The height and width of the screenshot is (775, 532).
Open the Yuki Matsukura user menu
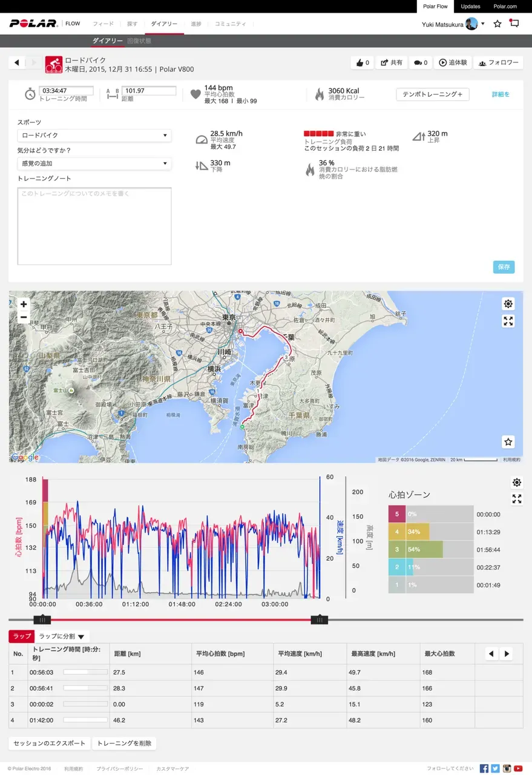pos(453,24)
